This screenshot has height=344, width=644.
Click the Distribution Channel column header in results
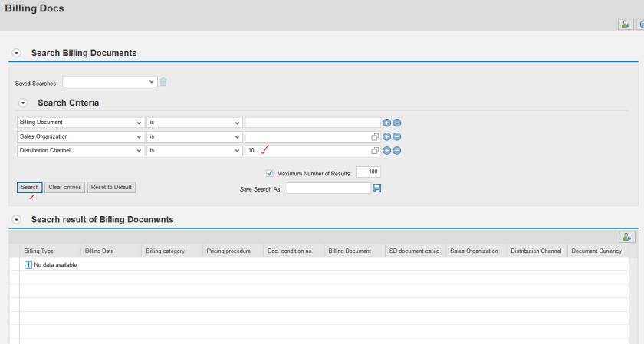click(x=536, y=251)
